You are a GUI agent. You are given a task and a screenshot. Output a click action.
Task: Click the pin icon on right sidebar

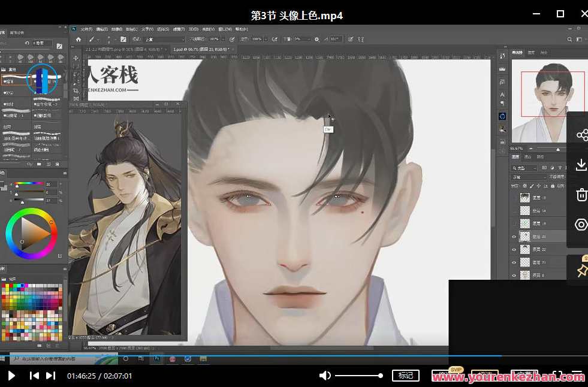click(x=581, y=270)
